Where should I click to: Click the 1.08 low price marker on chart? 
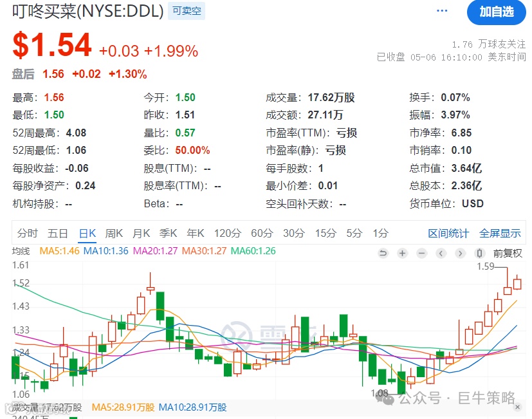coord(380,393)
